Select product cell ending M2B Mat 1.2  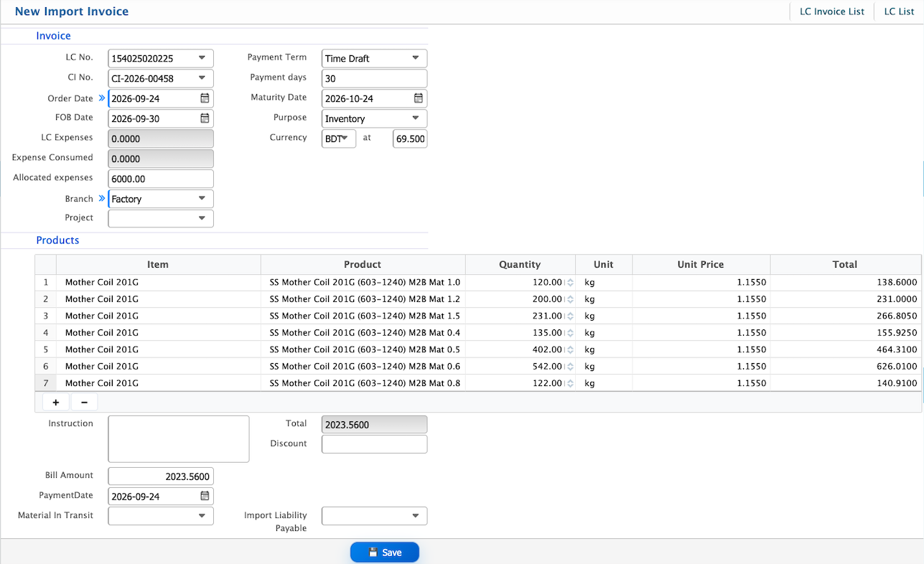(363, 299)
